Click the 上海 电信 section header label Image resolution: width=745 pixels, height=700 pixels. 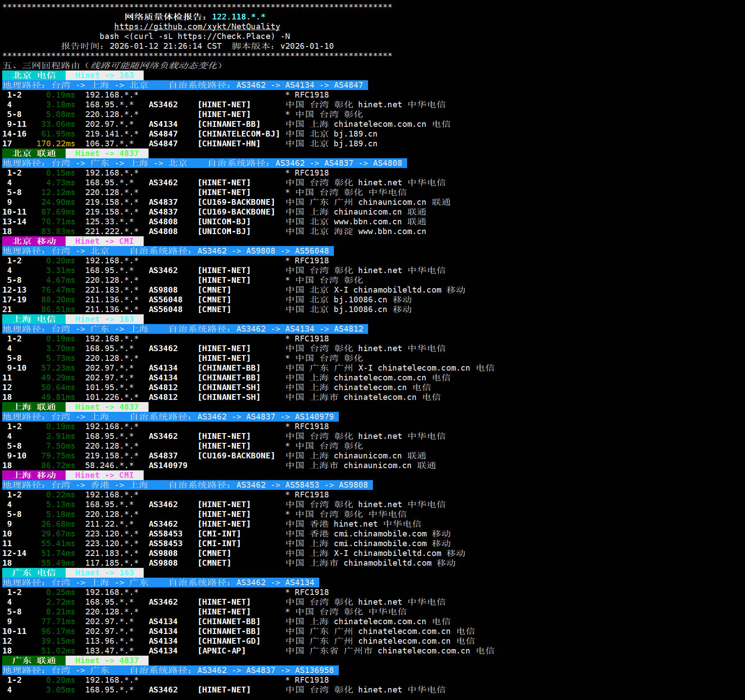click(x=34, y=319)
